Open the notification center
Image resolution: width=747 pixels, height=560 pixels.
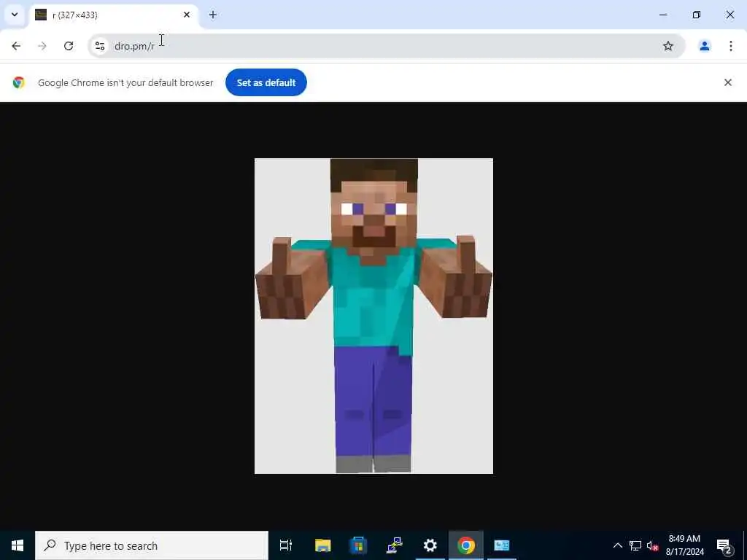click(x=724, y=545)
